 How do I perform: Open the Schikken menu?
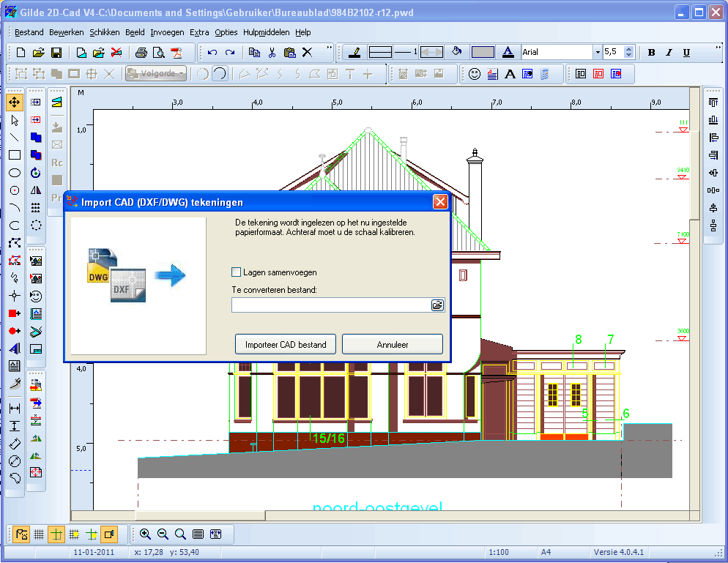click(105, 32)
